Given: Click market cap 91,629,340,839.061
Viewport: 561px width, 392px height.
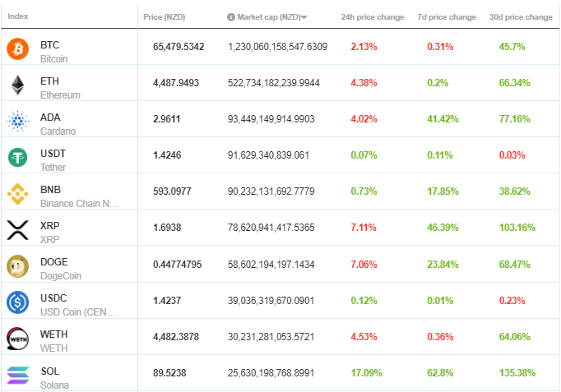Looking at the screenshot, I should (x=268, y=155).
